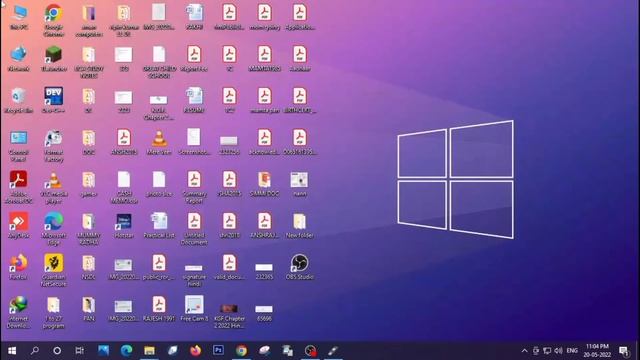Open Internet Download Manager desktop shortcut

click(19, 313)
